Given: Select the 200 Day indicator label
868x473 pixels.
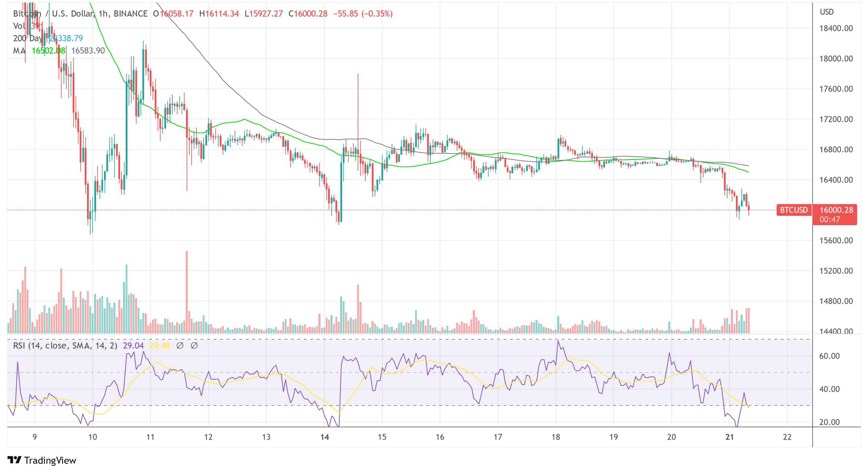Looking at the screenshot, I should 28,38.
